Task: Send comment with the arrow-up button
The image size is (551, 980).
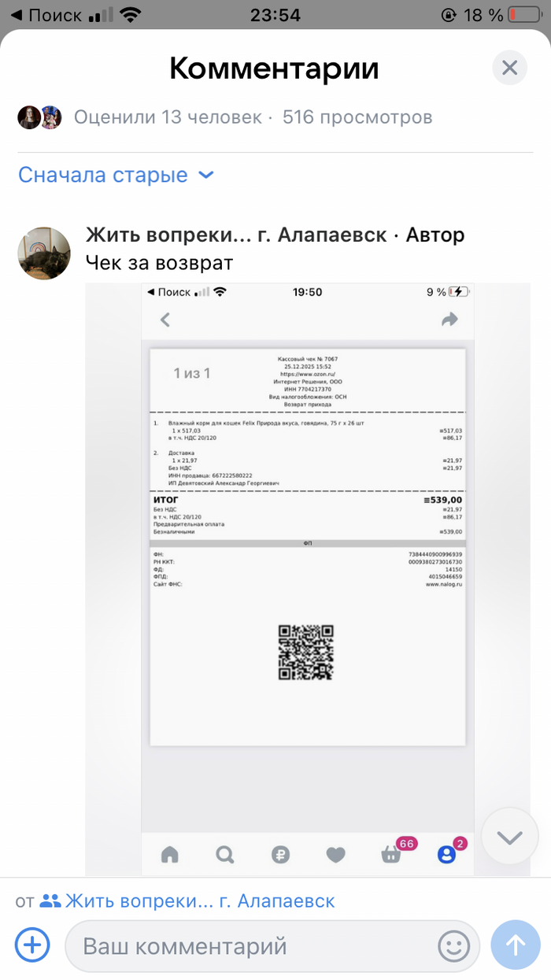Action: (516, 945)
